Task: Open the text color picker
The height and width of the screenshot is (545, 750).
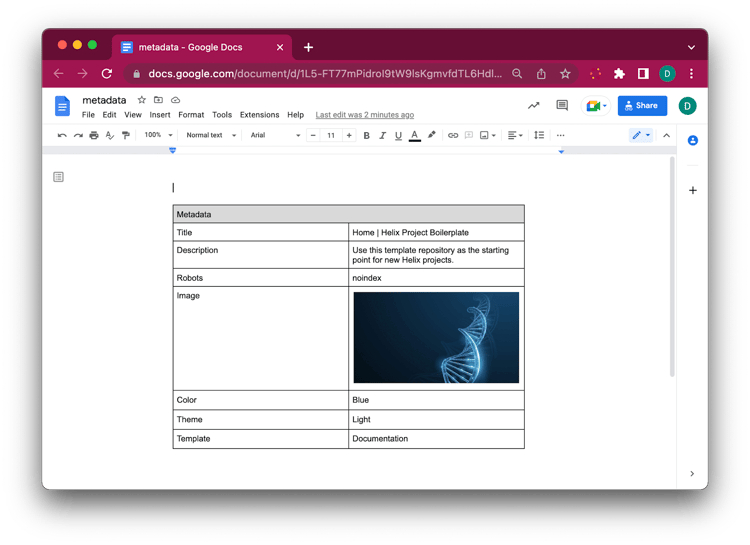Action: tap(414, 135)
